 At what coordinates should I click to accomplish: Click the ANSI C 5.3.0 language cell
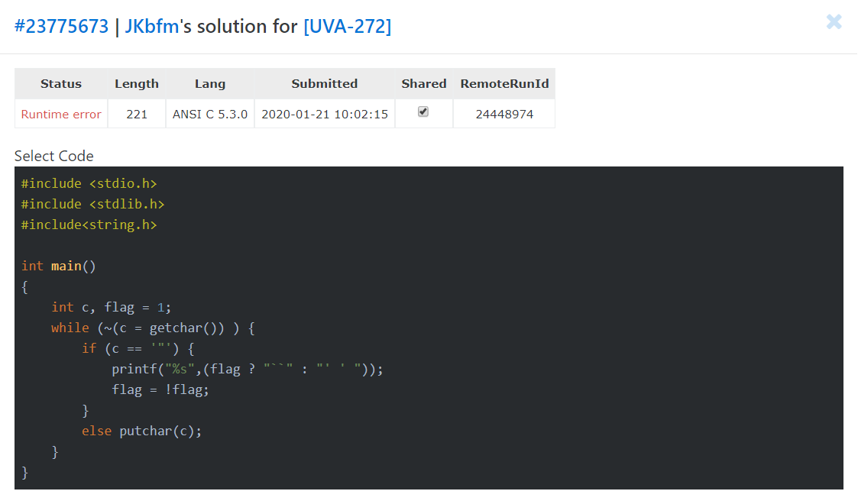click(210, 115)
